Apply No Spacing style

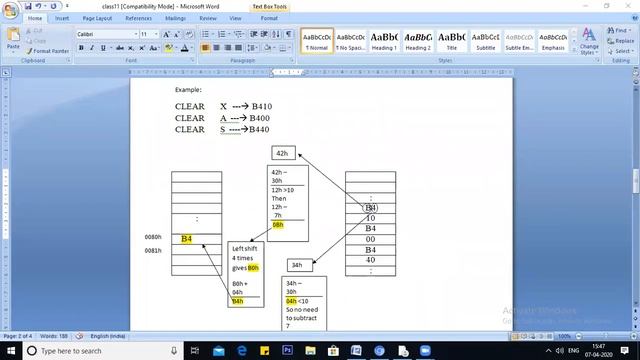[x=350, y=41]
